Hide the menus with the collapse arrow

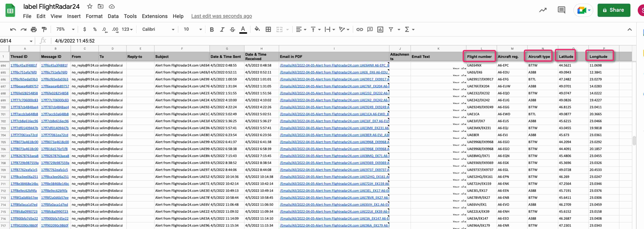point(630,29)
